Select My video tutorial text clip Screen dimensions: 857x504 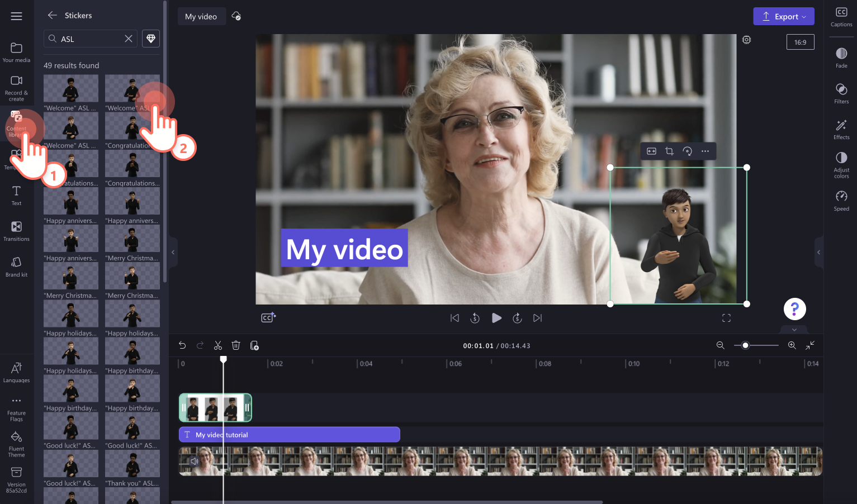[290, 435]
